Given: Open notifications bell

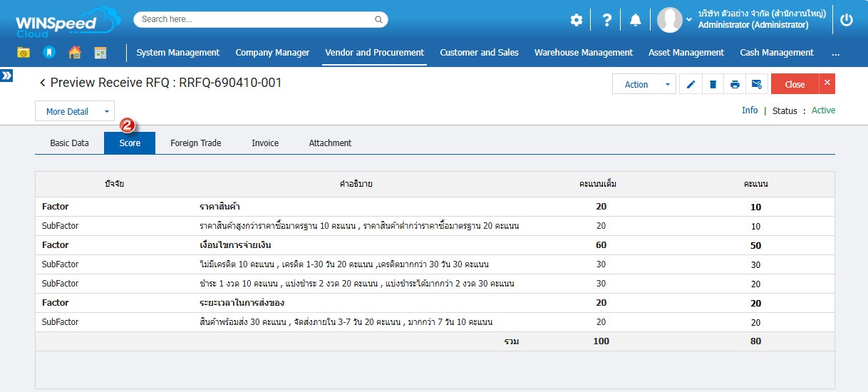Looking at the screenshot, I should pyautogui.click(x=635, y=20).
